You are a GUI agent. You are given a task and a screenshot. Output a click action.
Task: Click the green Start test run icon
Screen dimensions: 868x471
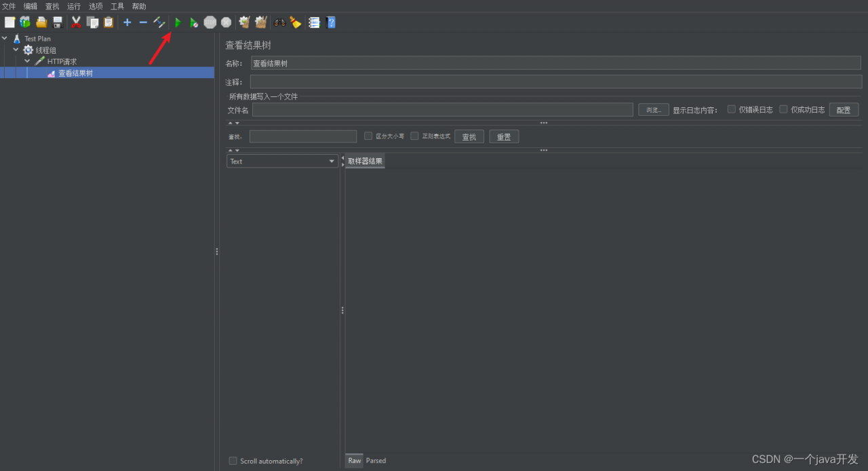pyautogui.click(x=178, y=22)
